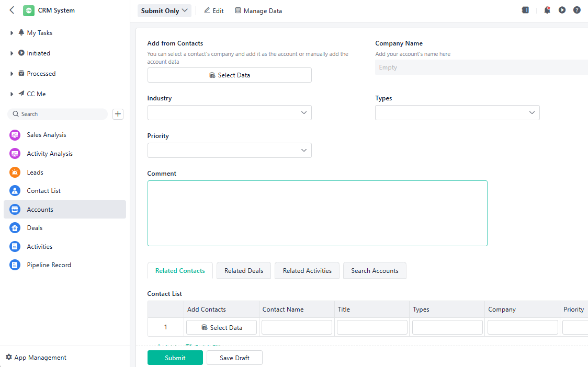Click into the Comment text area
The image size is (588, 367).
tap(317, 213)
